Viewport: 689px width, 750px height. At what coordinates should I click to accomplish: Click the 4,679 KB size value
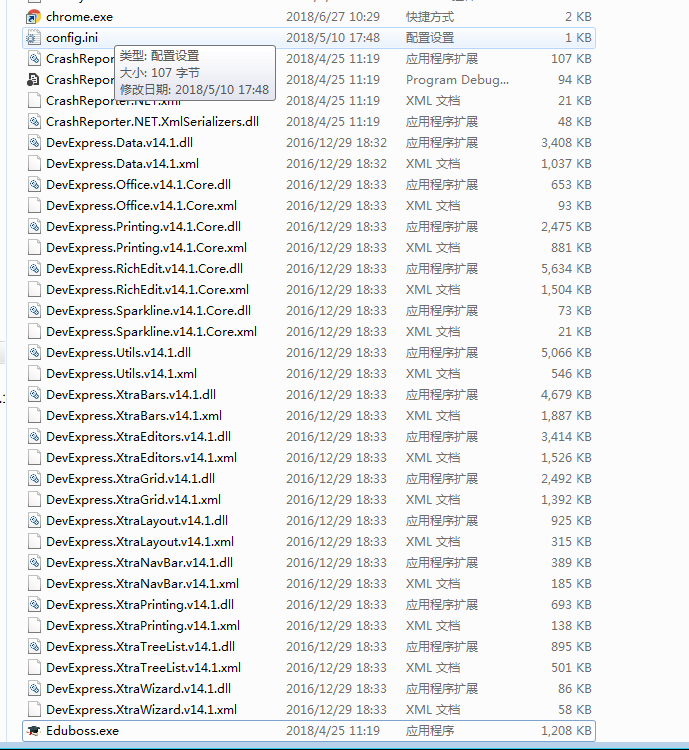tap(566, 395)
